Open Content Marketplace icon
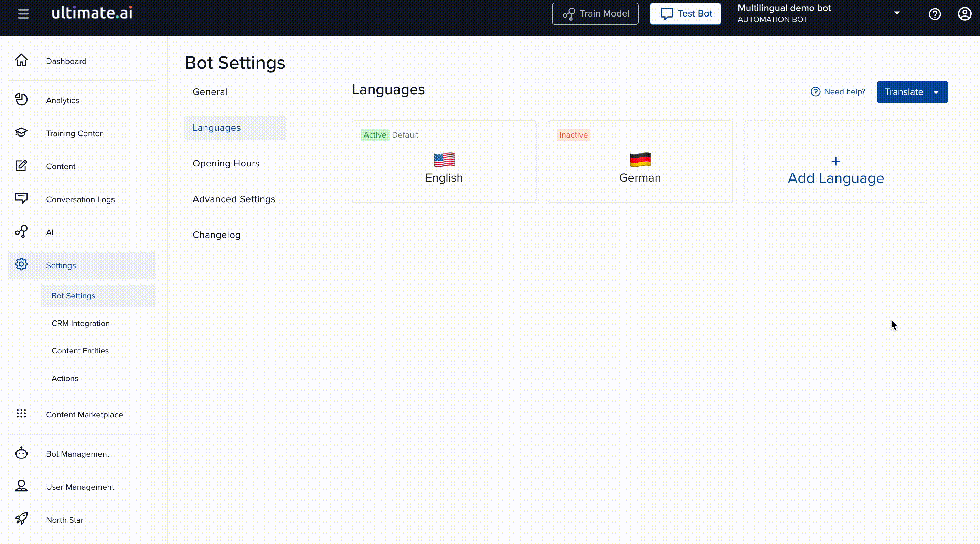 coord(21,413)
